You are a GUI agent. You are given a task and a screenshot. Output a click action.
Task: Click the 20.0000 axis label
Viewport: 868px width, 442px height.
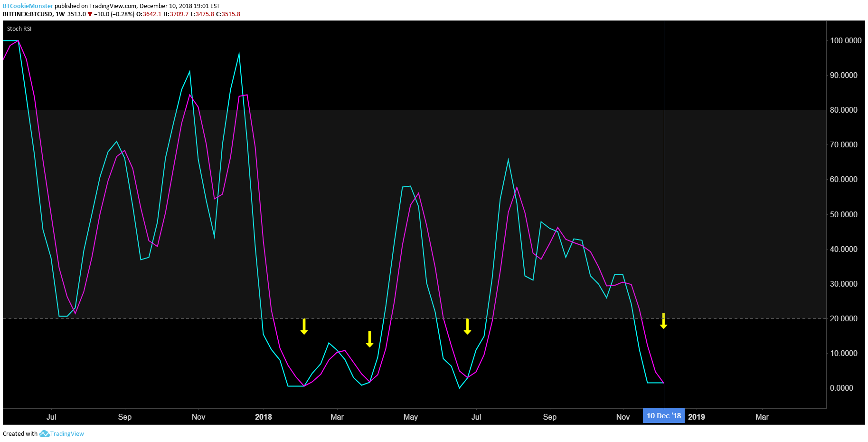(844, 318)
